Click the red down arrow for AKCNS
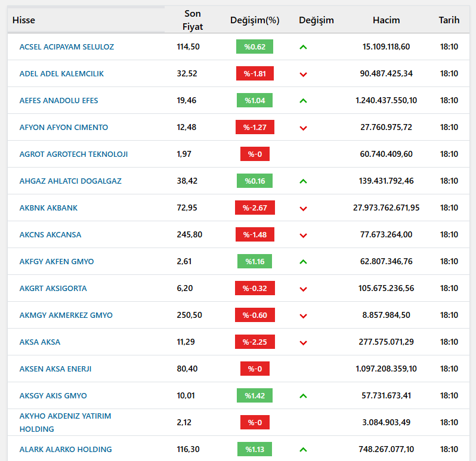The height and width of the screenshot is (461, 476). tap(303, 235)
